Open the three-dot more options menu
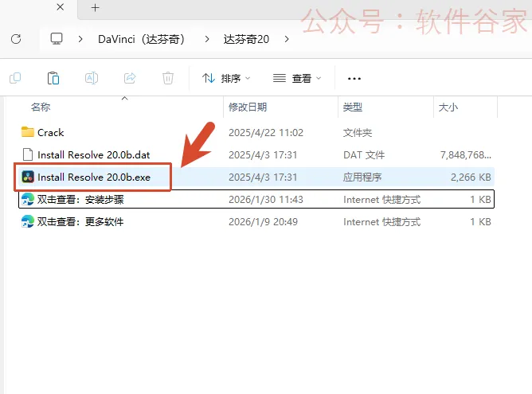This screenshot has width=532, height=394. 354,79
